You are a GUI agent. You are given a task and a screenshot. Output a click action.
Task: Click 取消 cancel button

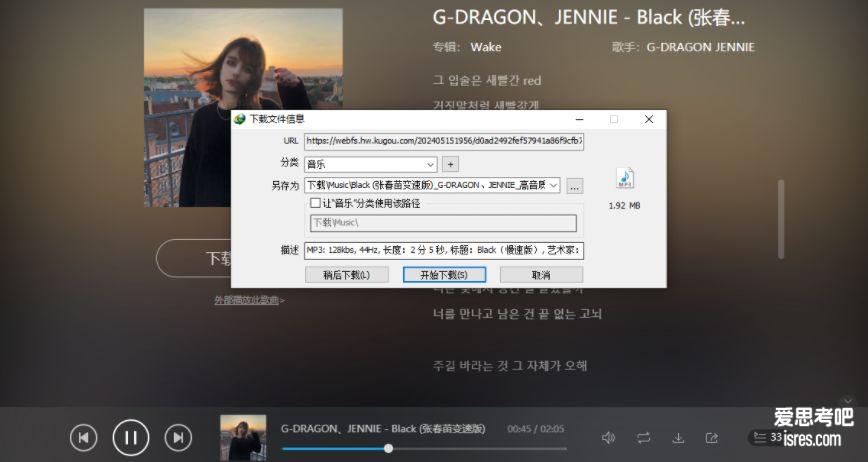[541, 275]
